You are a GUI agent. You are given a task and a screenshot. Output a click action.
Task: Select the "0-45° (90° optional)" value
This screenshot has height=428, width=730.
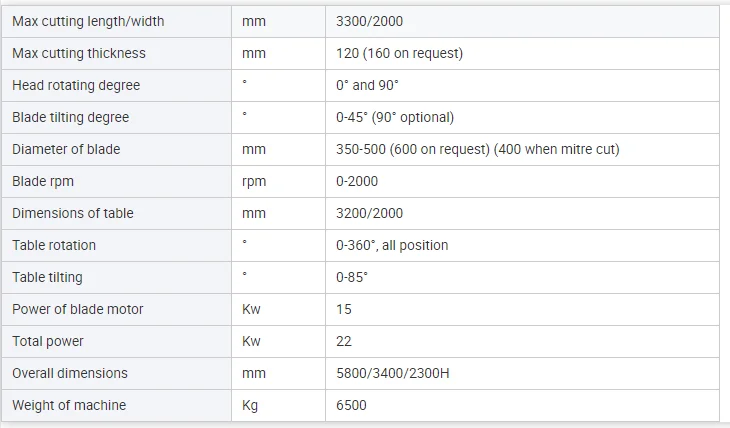pyautogui.click(x=395, y=117)
